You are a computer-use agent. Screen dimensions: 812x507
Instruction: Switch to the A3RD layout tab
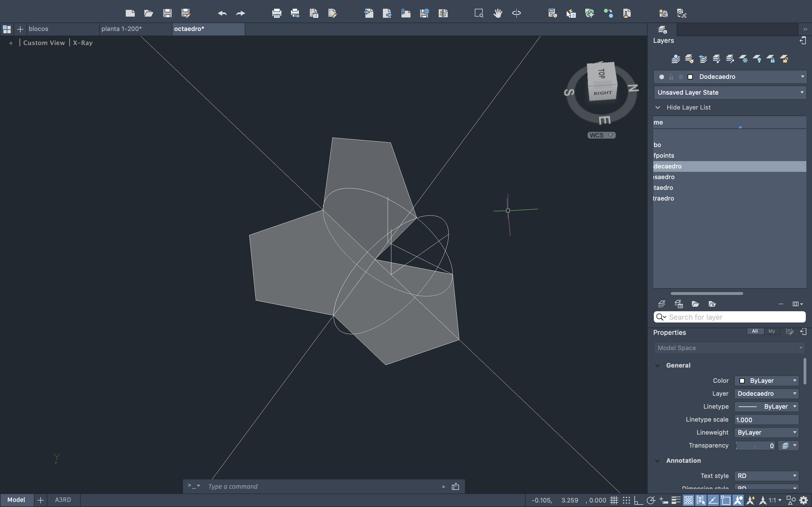tap(63, 500)
